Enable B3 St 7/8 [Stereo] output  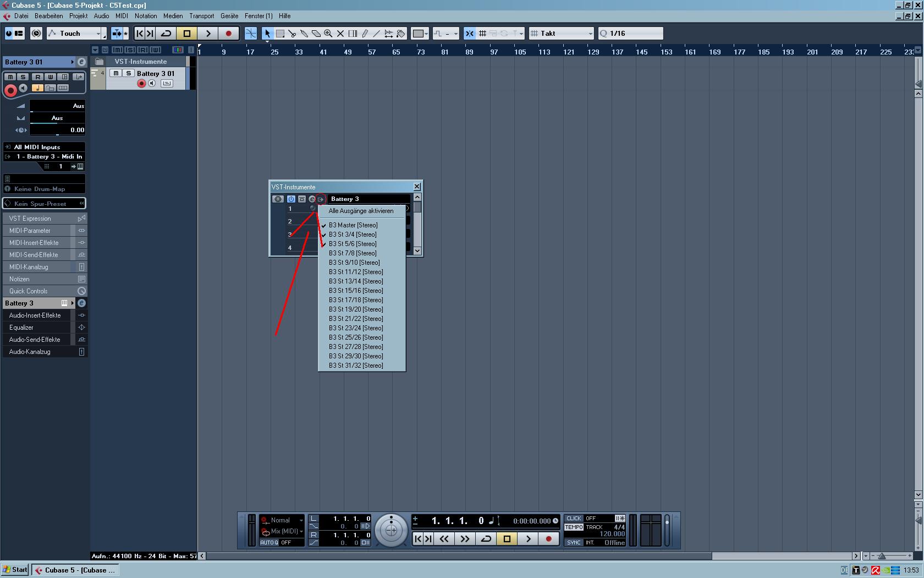click(x=361, y=253)
